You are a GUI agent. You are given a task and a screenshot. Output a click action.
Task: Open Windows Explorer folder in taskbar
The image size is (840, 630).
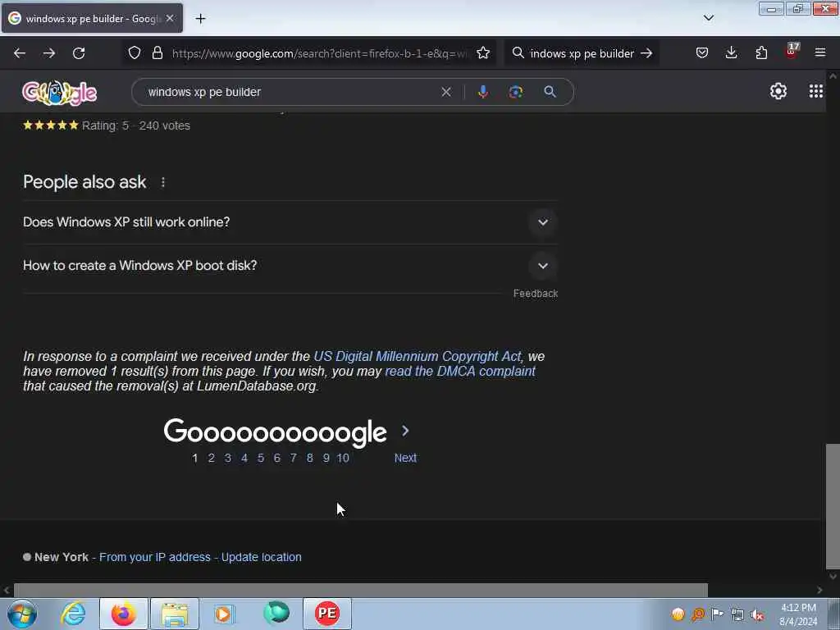(175, 614)
